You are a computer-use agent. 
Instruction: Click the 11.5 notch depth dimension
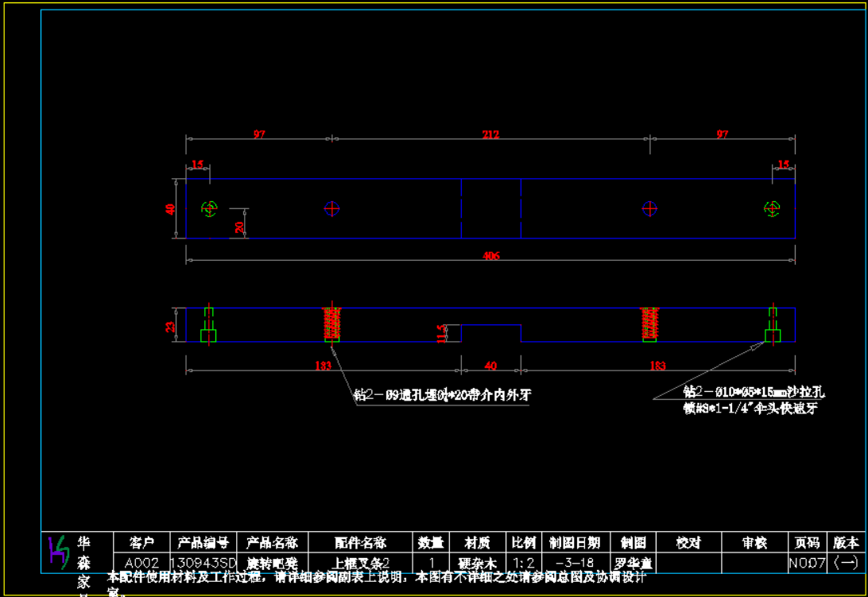coord(443,332)
